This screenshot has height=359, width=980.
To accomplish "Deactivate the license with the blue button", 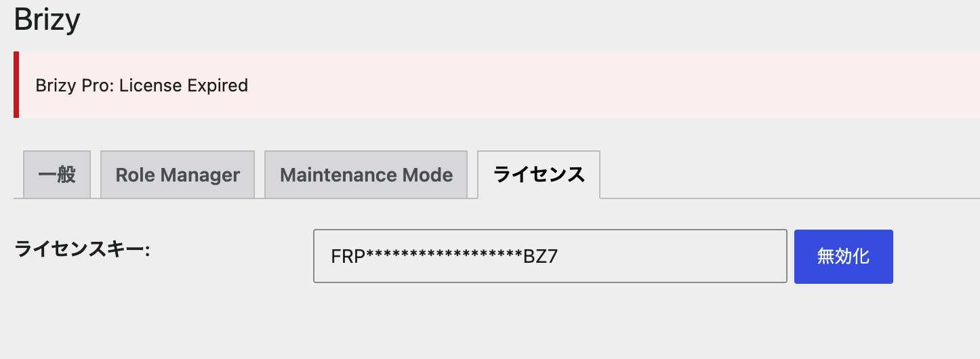I will [x=844, y=257].
